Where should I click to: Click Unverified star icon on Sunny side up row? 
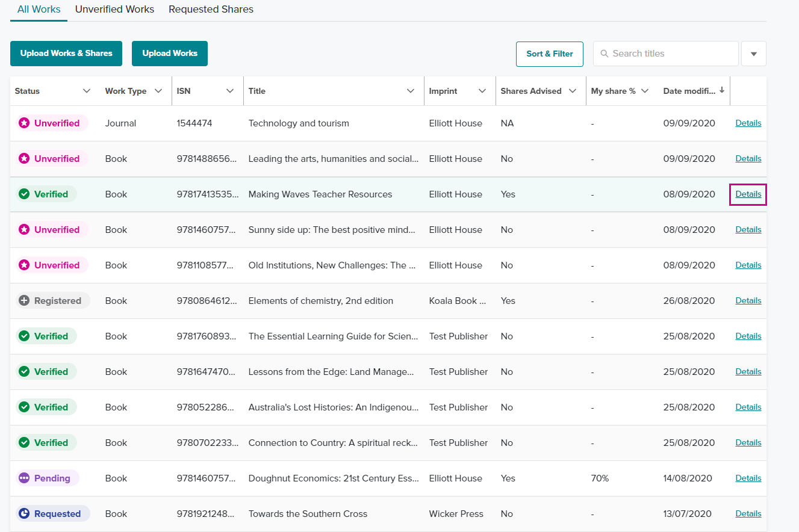coord(24,229)
